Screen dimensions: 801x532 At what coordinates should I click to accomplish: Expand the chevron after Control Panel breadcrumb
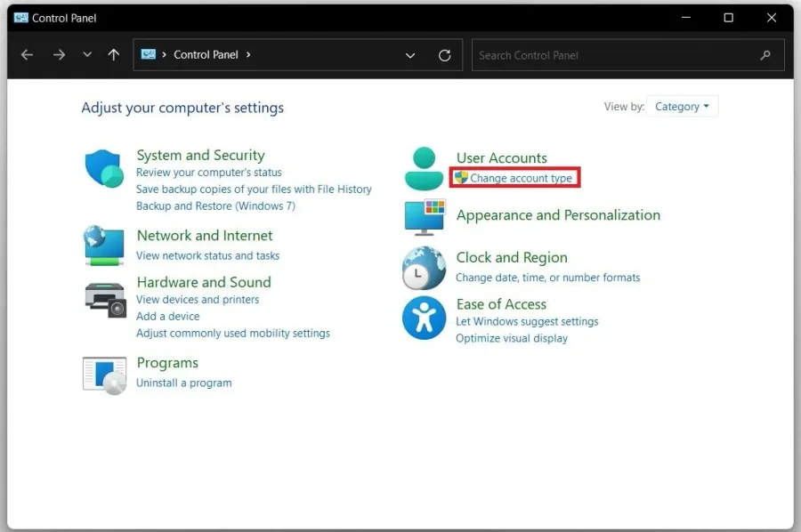coord(248,54)
